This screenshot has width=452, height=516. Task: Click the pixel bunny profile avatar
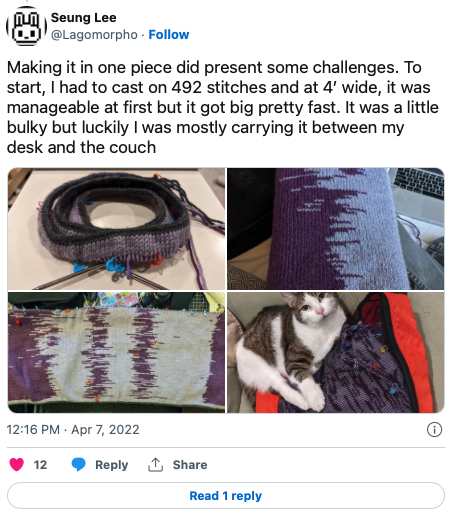pos(26,26)
